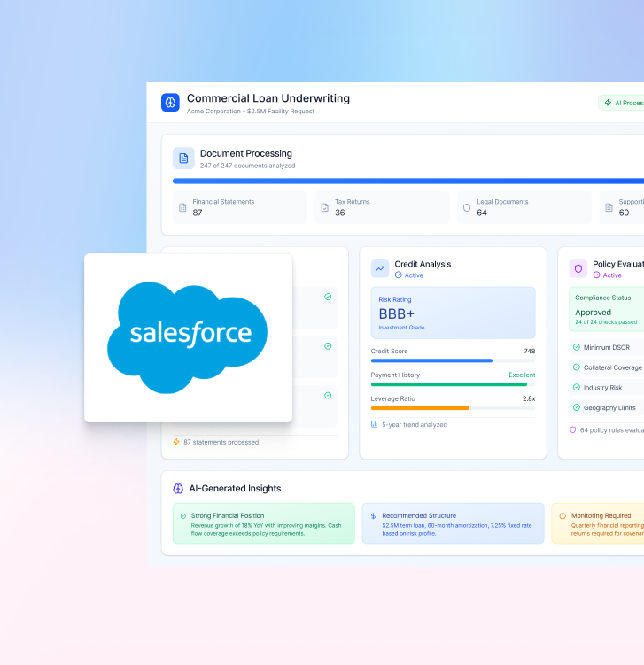Click the Document Processing file icon
644x665 pixels.
(x=183, y=159)
